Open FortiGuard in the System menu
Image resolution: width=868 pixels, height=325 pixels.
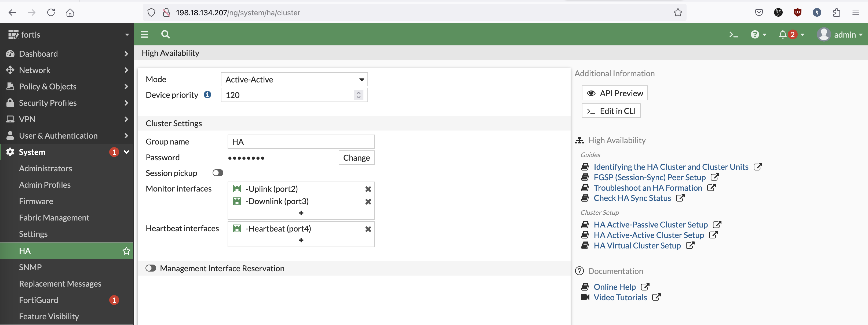tap(38, 300)
